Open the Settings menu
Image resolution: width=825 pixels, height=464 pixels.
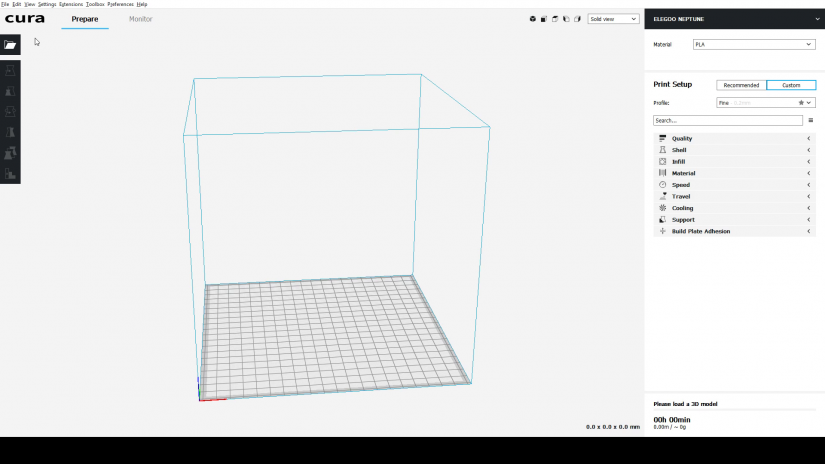[x=47, y=4]
